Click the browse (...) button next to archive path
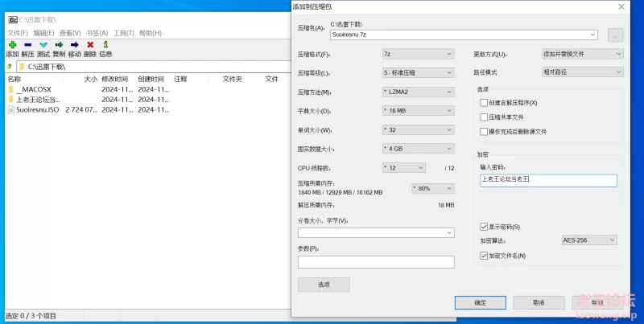This screenshot has height=324, width=644. (x=615, y=35)
